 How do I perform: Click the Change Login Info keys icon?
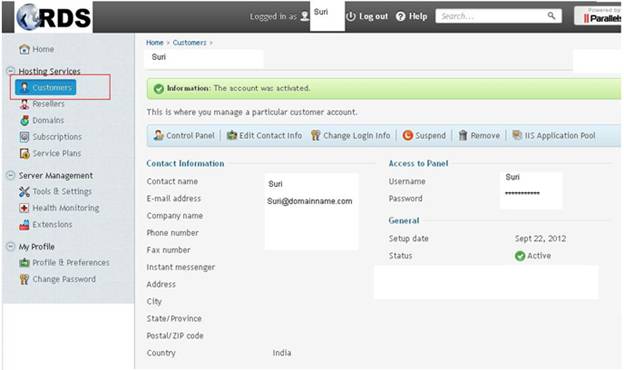tap(316, 135)
